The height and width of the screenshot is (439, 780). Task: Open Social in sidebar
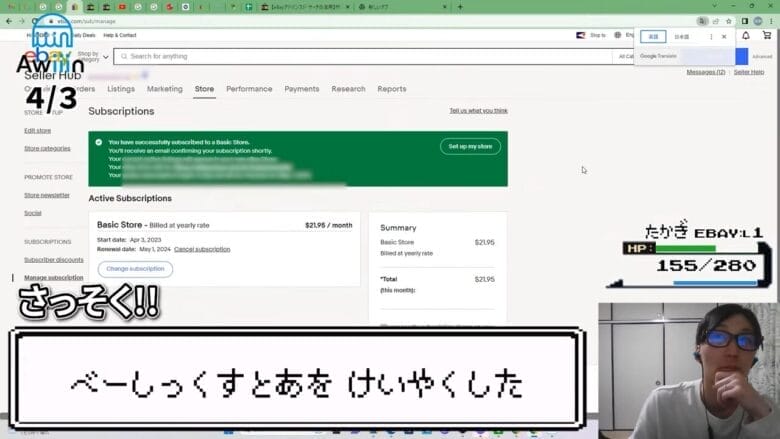point(33,213)
